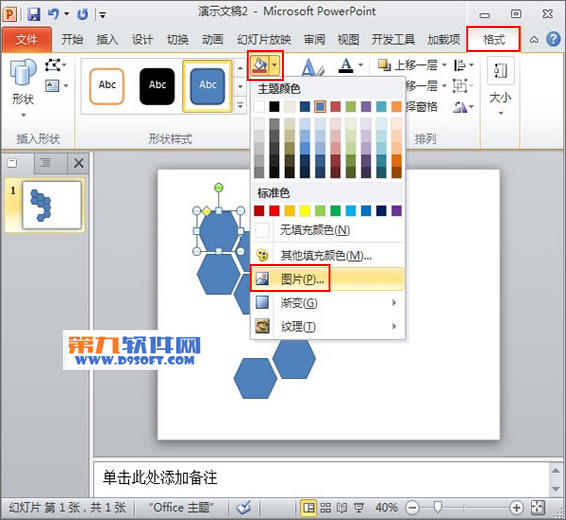The image size is (566, 520).
Task: Switch to the 插入 tab
Action: click(x=107, y=39)
